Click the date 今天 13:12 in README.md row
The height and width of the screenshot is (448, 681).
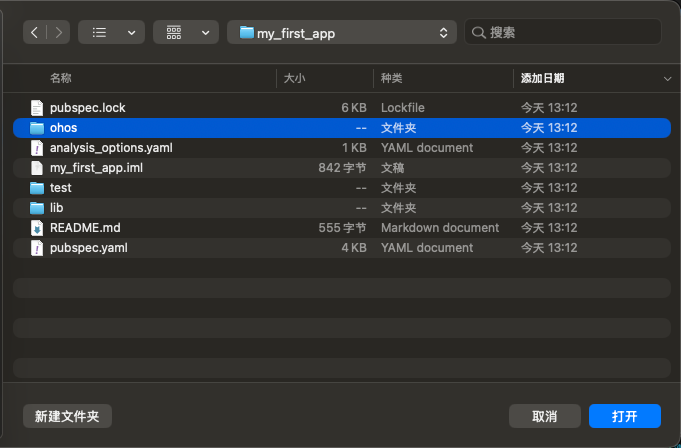549,228
